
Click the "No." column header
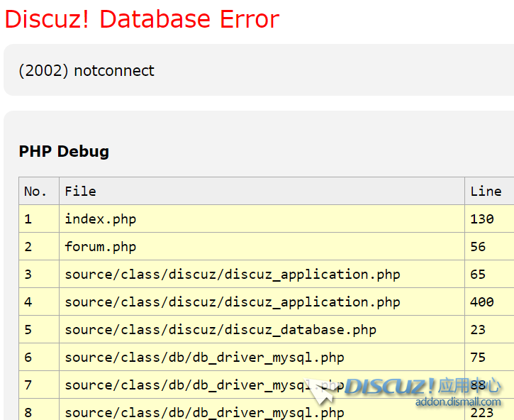tap(35, 191)
